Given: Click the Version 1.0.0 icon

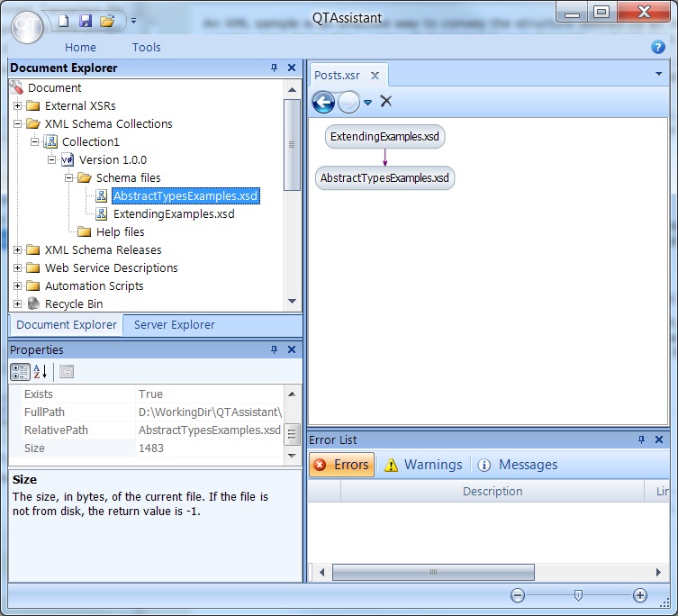Looking at the screenshot, I should 68,159.
